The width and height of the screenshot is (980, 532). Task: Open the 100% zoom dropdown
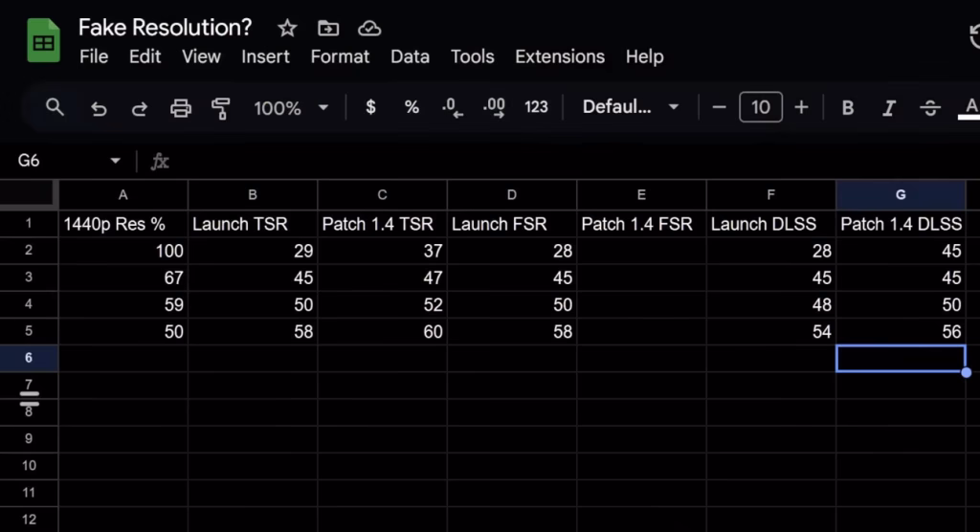[290, 108]
